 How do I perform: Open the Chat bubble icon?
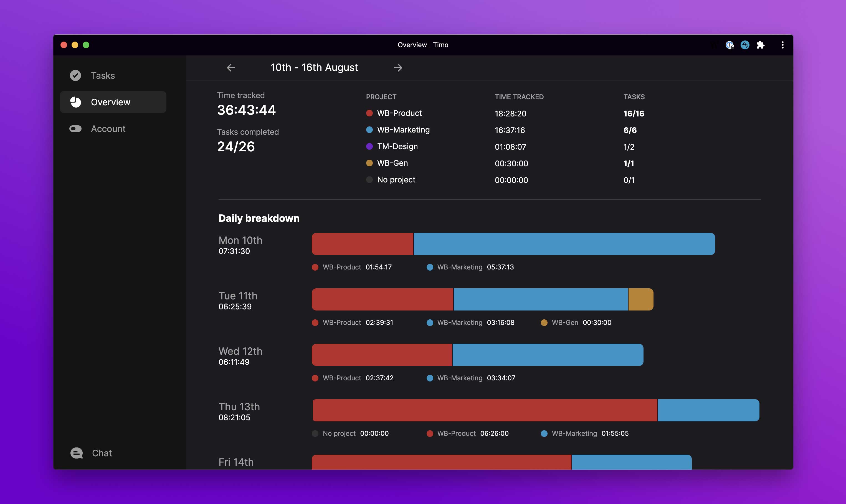pos(77,453)
